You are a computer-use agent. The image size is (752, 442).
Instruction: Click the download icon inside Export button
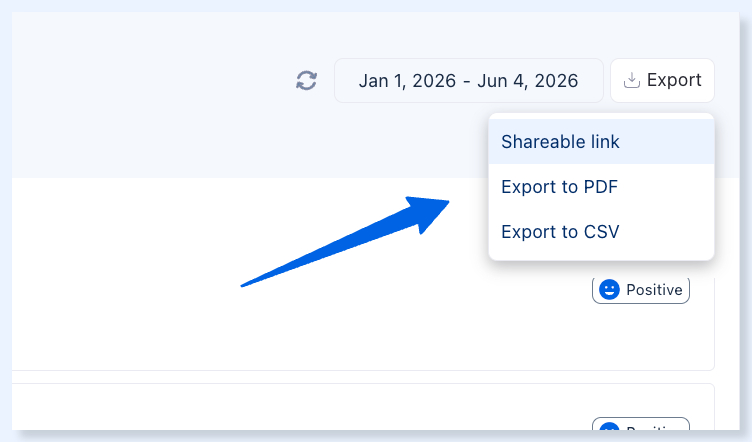pos(632,80)
